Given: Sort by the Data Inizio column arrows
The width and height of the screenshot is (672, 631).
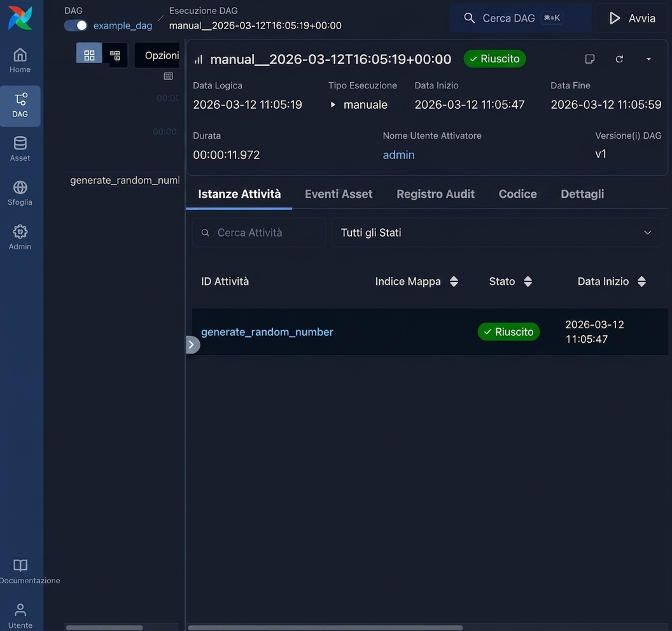Looking at the screenshot, I should [641, 281].
